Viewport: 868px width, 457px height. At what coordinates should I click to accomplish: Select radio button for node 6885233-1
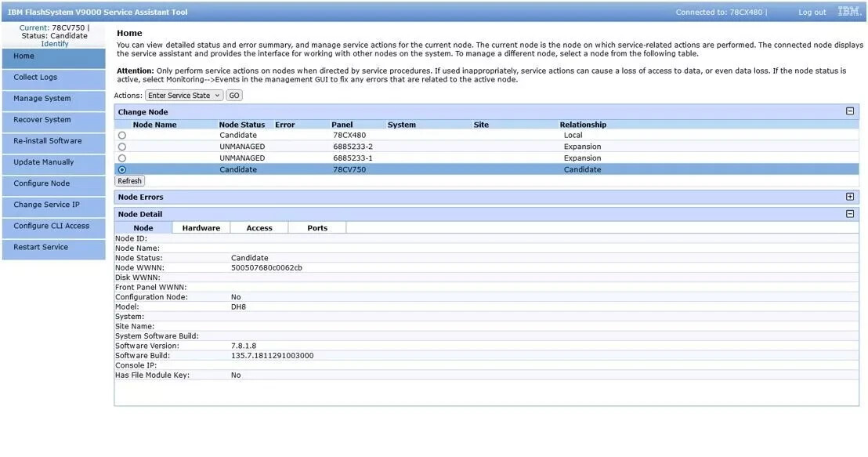tap(121, 158)
